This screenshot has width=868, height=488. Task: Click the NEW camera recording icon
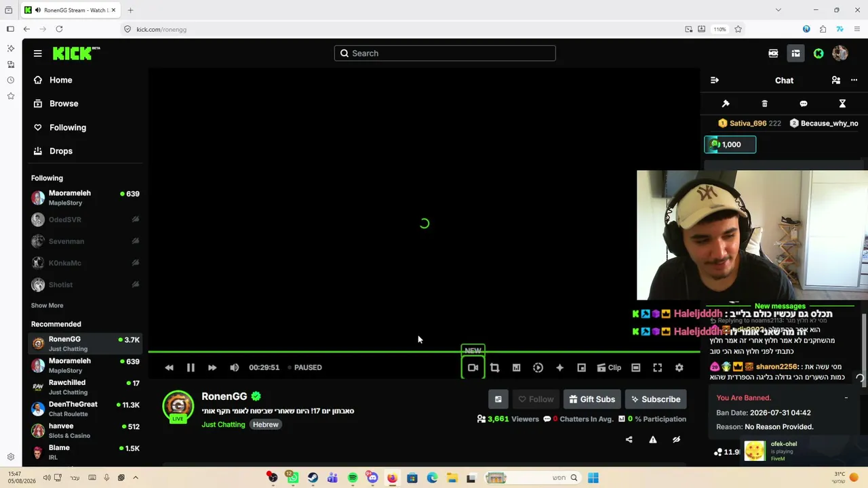coord(473,367)
